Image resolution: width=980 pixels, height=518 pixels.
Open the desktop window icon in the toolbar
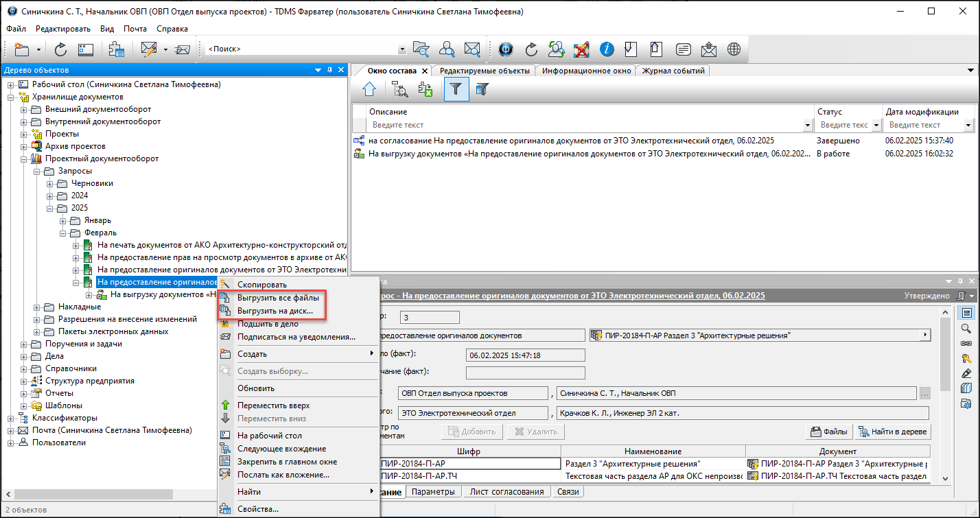85,49
